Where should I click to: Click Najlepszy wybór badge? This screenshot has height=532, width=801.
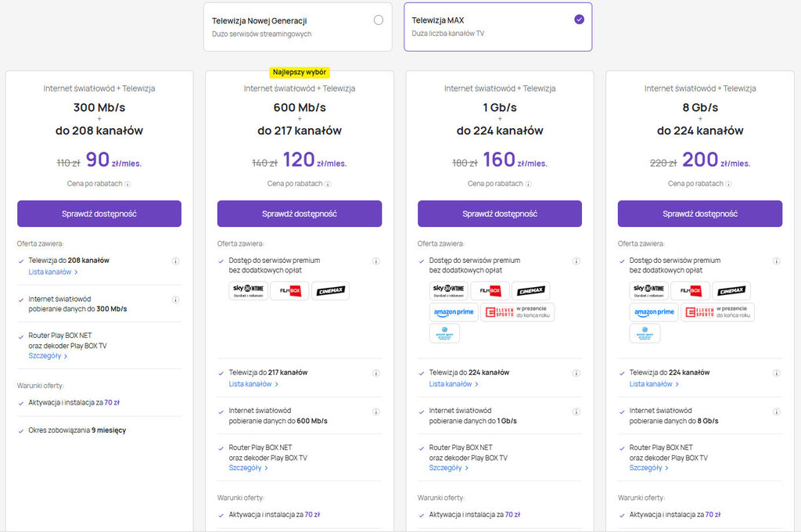click(300, 72)
